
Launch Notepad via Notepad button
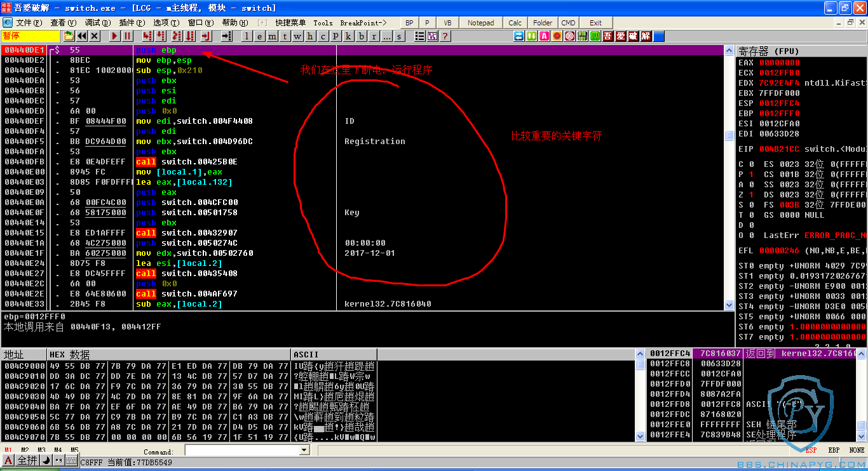pos(481,23)
